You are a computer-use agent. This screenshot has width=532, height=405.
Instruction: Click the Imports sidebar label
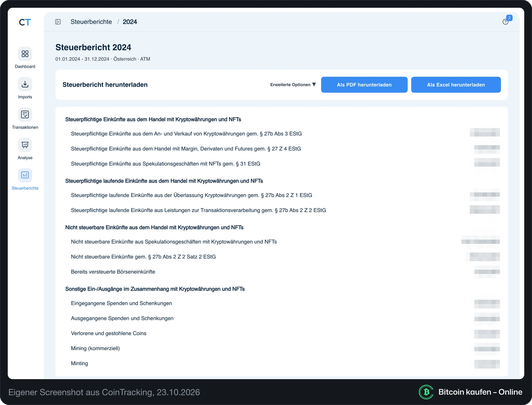25,97
